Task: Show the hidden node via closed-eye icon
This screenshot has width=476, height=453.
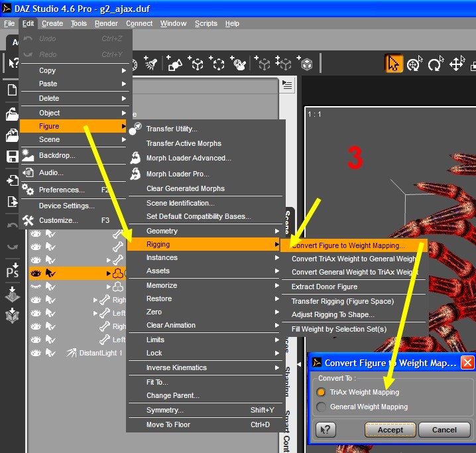Action: pos(36,287)
